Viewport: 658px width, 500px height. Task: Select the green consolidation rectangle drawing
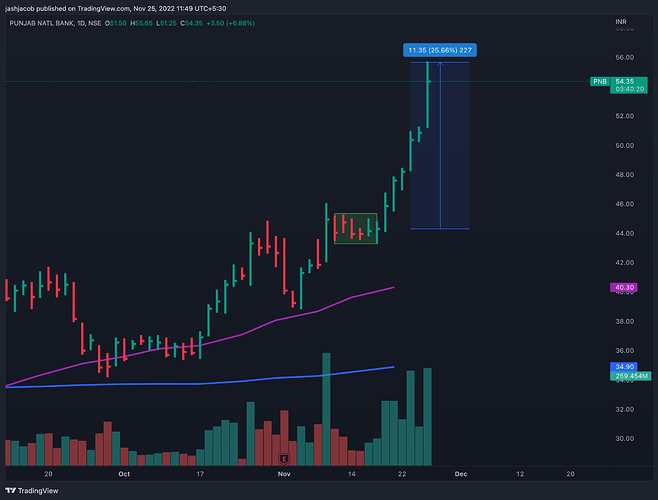pos(355,228)
